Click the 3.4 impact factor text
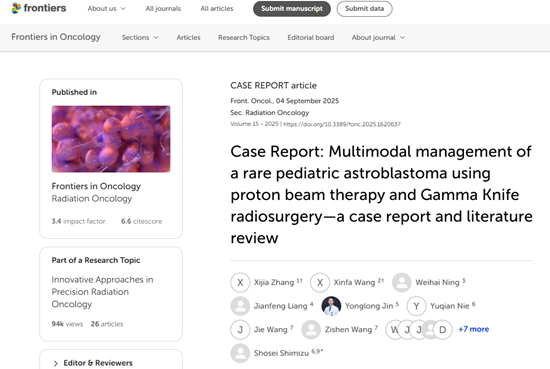 click(79, 221)
